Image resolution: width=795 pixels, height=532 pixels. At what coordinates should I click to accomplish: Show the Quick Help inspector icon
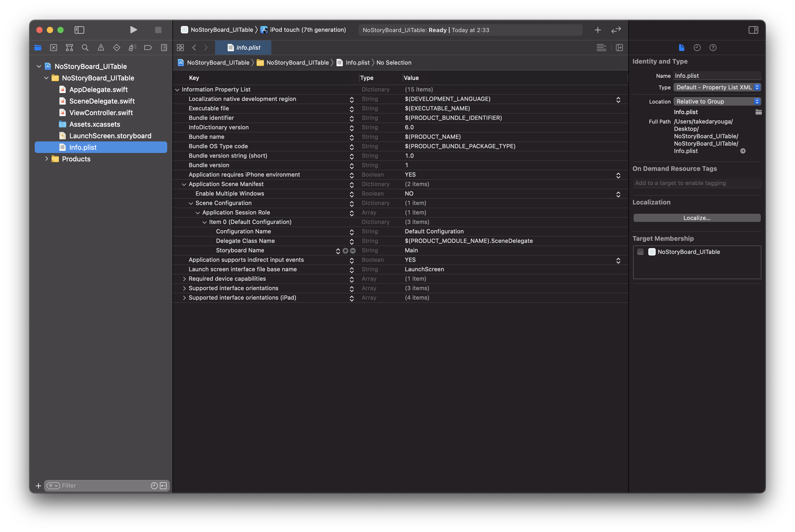tap(713, 48)
